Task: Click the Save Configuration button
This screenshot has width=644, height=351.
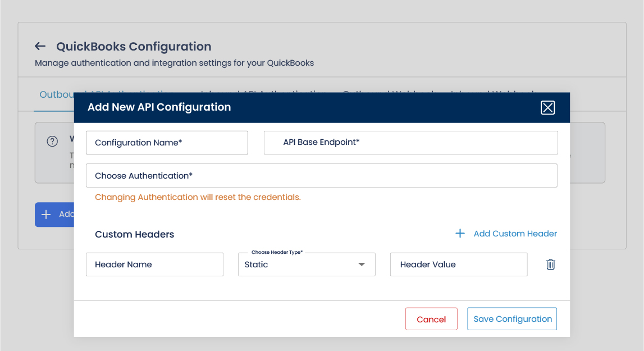Action: pos(511,319)
